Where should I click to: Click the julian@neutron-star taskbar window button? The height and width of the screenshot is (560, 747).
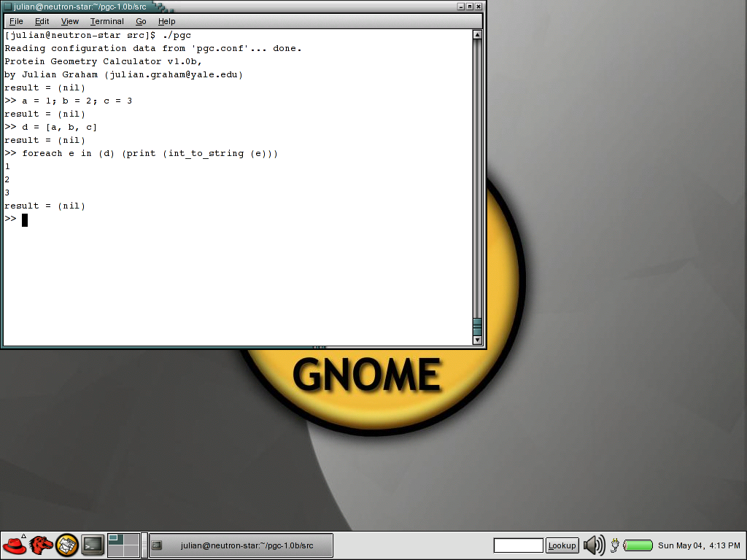pyautogui.click(x=241, y=545)
